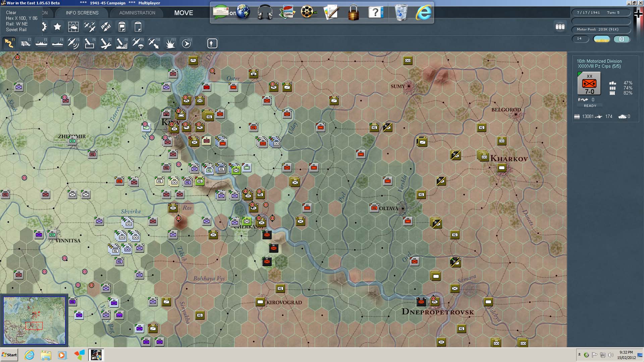The image size is (644, 362).
Task: Click the SUMY city label
Action: (x=397, y=86)
